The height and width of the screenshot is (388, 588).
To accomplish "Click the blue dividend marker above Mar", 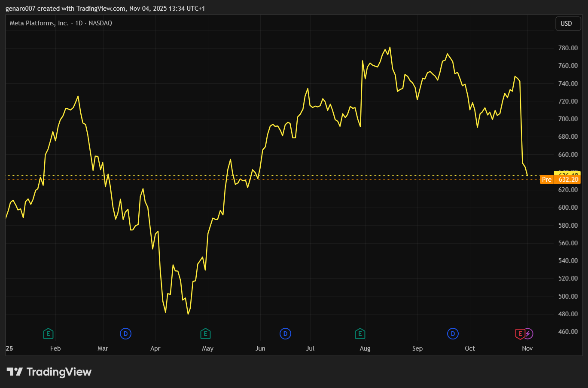I will pos(125,333).
